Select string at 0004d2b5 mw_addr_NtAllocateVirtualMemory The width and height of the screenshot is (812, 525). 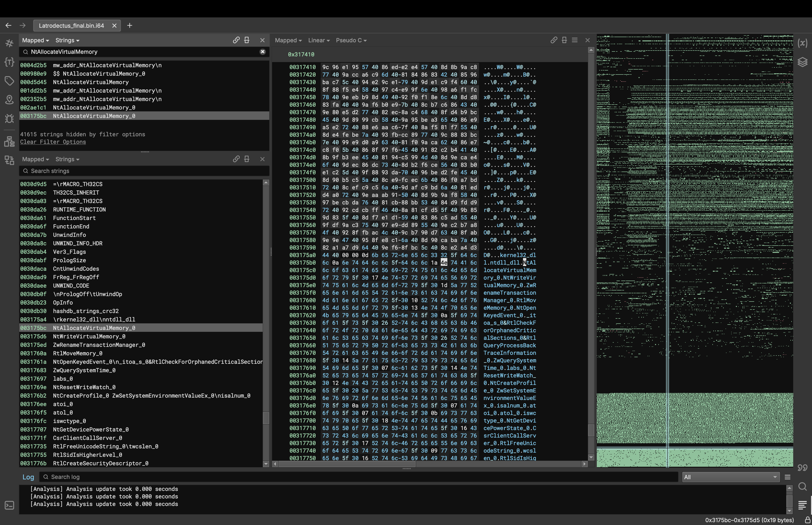point(144,65)
